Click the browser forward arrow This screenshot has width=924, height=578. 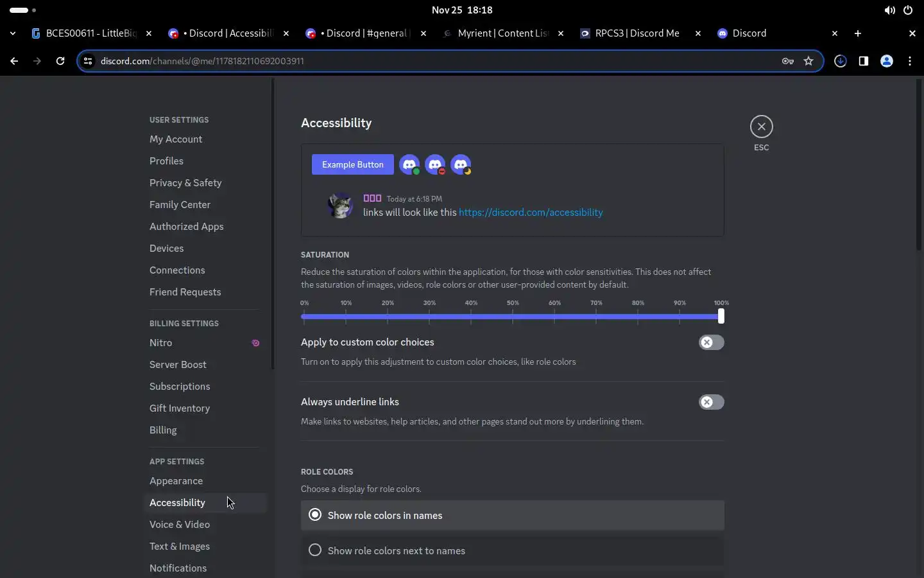(37, 61)
